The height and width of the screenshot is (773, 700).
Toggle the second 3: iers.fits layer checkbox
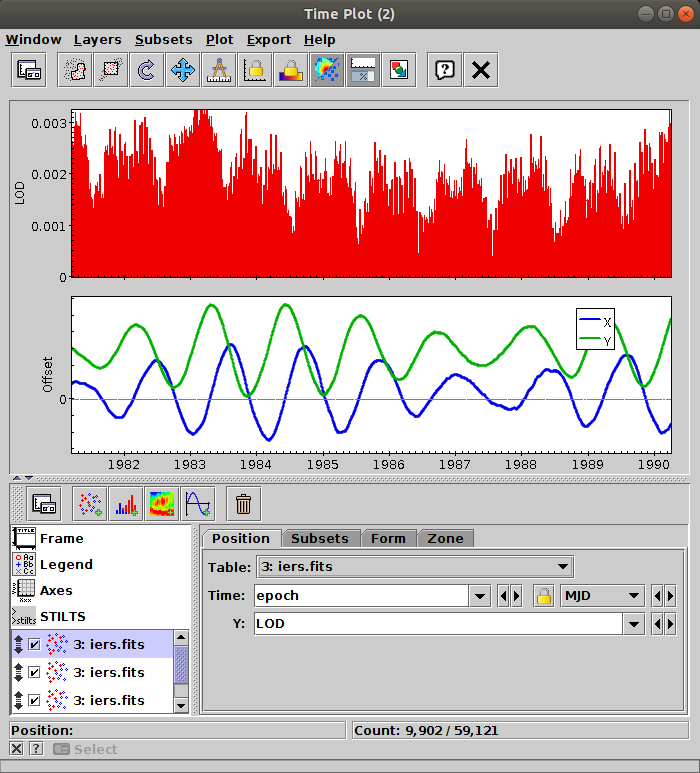(35, 672)
